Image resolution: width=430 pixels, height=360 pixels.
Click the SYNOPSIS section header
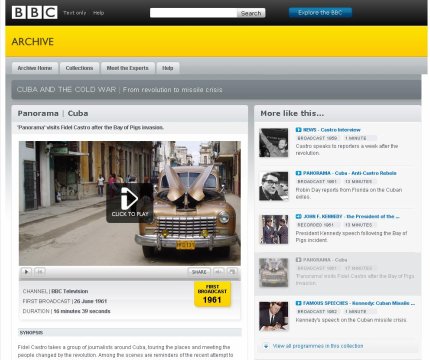[x=130, y=332]
